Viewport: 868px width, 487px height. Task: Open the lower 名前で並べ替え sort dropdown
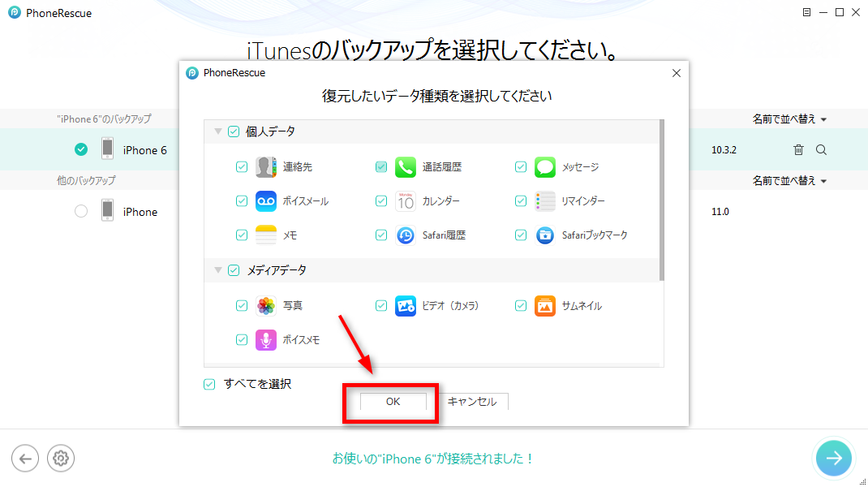coord(789,181)
